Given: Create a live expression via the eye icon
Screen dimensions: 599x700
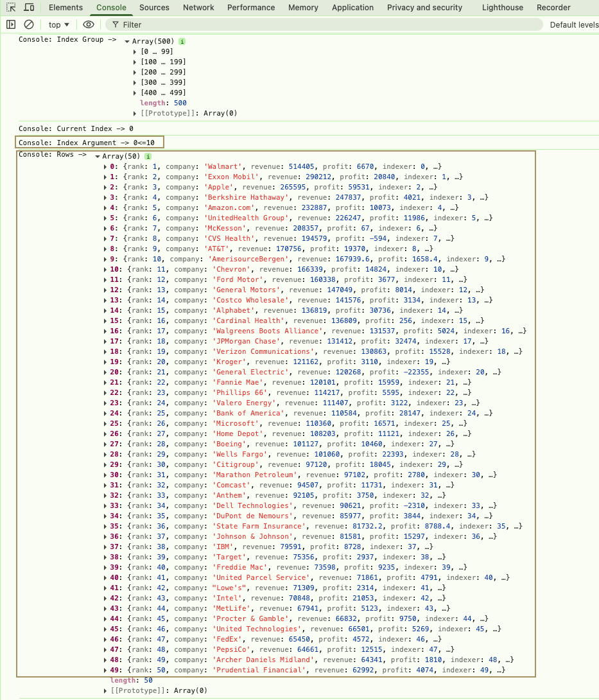Looking at the screenshot, I should pyautogui.click(x=89, y=24).
